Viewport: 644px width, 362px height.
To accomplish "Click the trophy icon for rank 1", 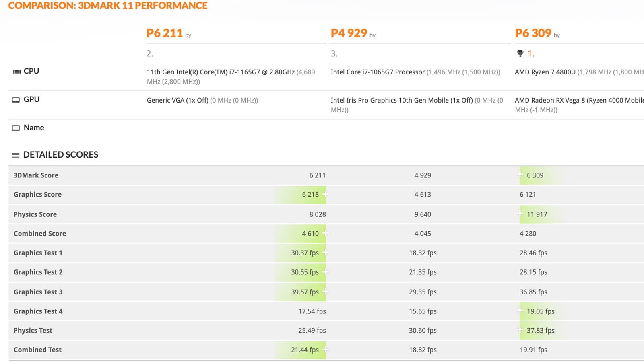I will [520, 53].
